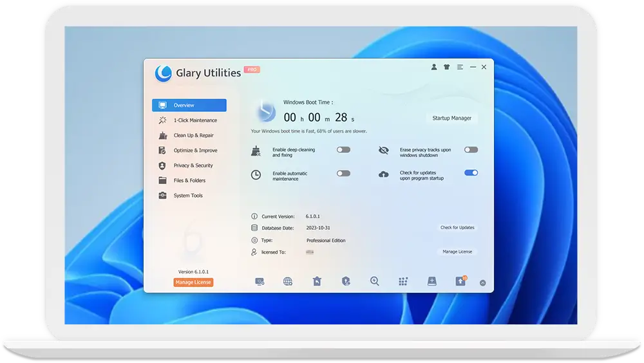This screenshot has width=644, height=363.
Task: Go to Clean Up & Repair
Action: pos(189,135)
